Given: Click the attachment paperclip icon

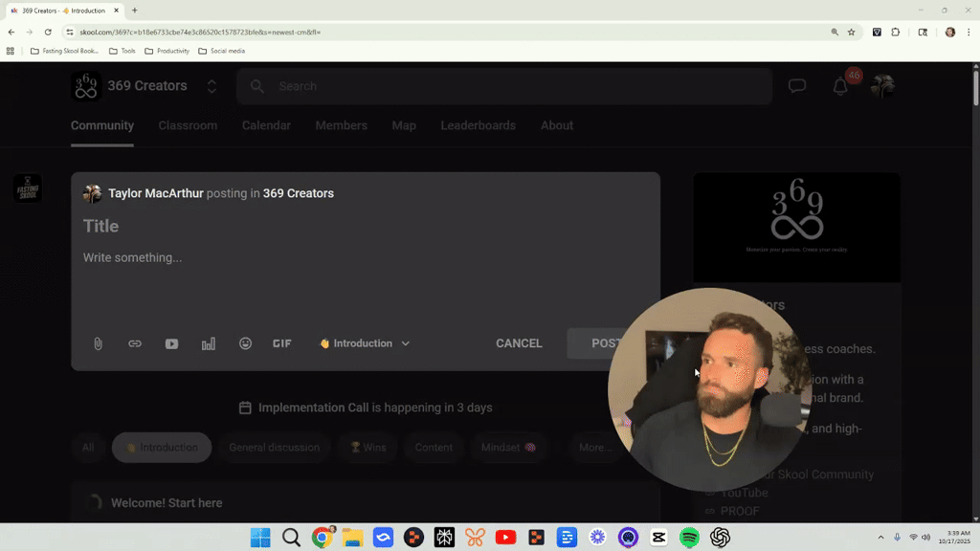Looking at the screenshot, I should coord(99,343).
